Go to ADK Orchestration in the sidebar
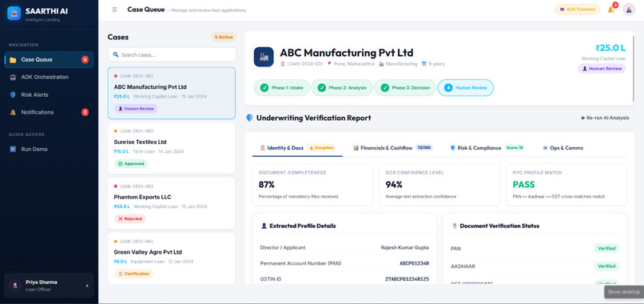 pyautogui.click(x=49, y=77)
